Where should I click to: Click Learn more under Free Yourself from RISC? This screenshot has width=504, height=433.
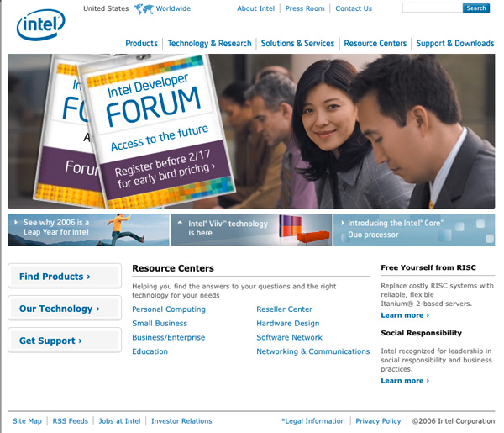tap(405, 315)
